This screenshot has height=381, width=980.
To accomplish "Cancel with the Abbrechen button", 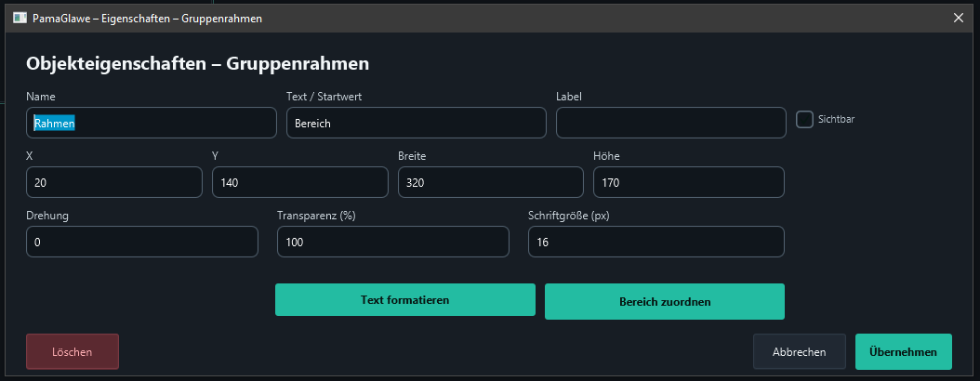I will [800, 351].
